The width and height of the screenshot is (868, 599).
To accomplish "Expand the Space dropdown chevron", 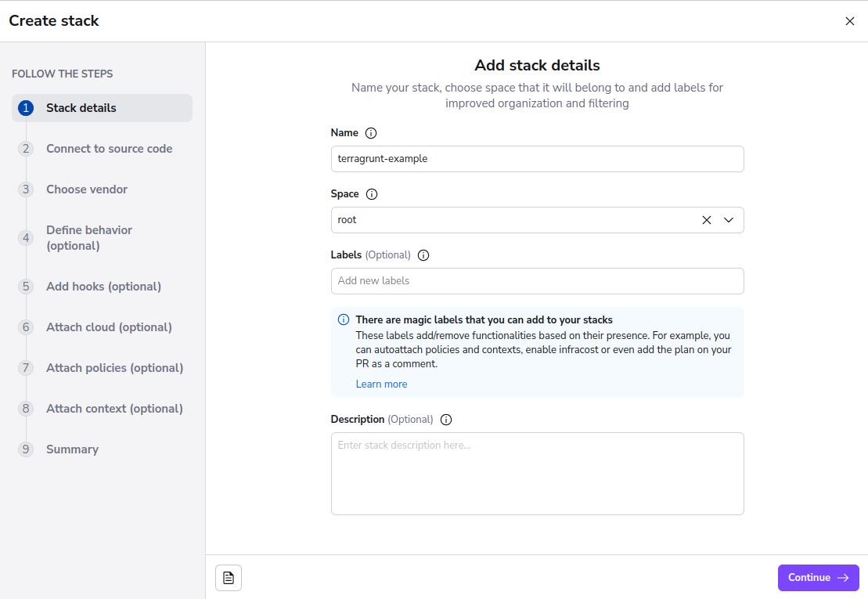I will [729, 220].
